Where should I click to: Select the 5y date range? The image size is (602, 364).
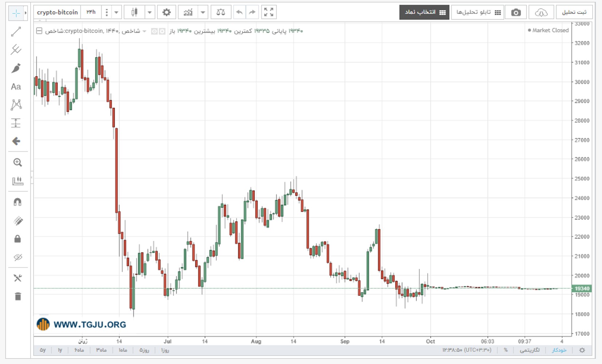tap(43, 350)
